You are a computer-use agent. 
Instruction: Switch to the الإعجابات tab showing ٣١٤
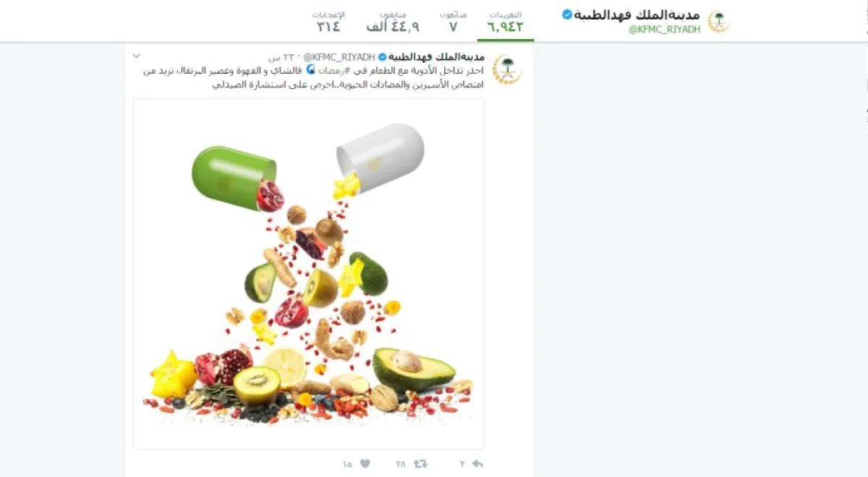pos(328,22)
